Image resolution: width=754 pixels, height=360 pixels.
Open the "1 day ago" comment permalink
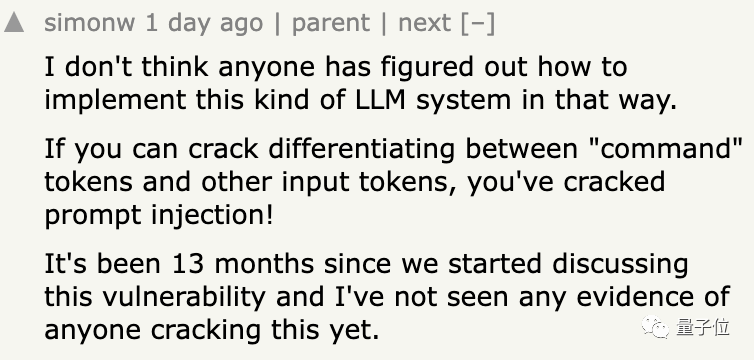point(204,23)
